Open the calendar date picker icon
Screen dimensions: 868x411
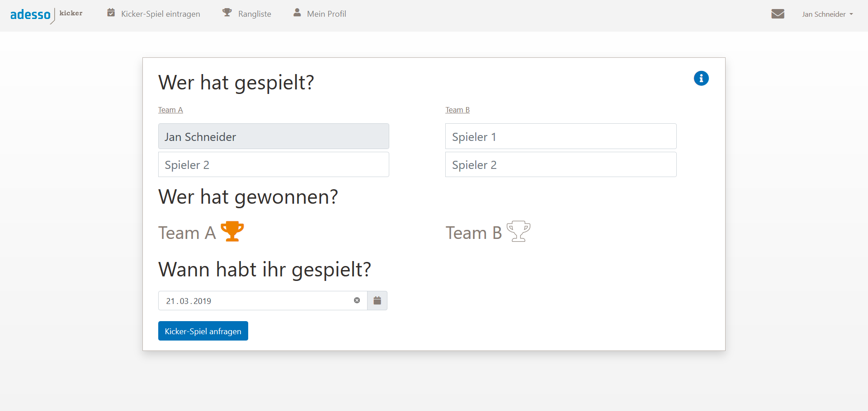(x=377, y=301)
